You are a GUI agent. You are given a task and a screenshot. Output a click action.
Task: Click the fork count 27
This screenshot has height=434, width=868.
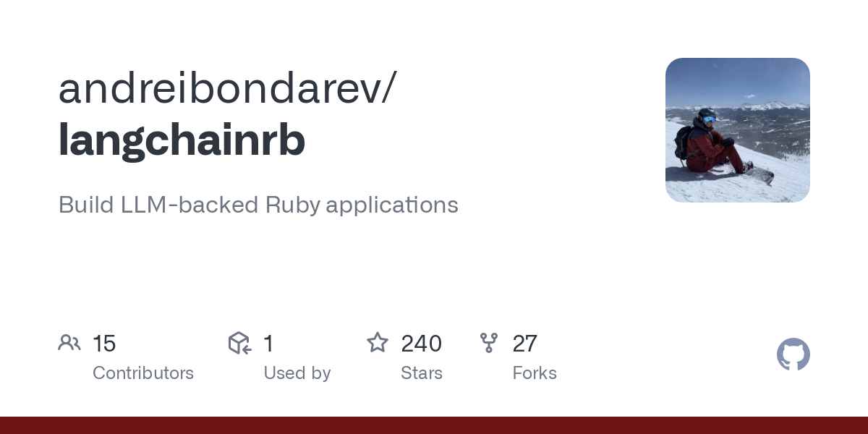524,344
